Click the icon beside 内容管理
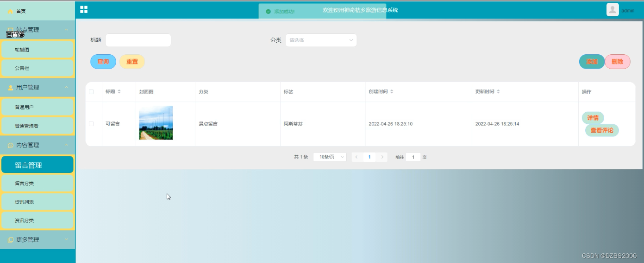This screenshot has width=644, height=263. tap(11, 145)
